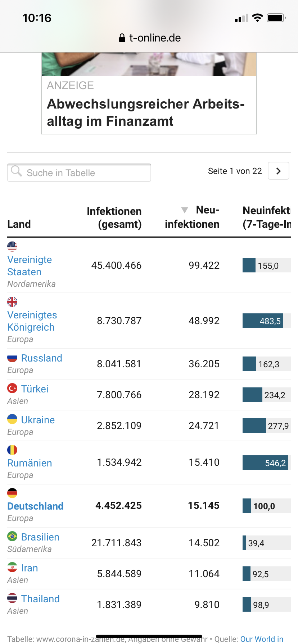
Task: Click the USA flag icon
Action: tap(12, 246)
